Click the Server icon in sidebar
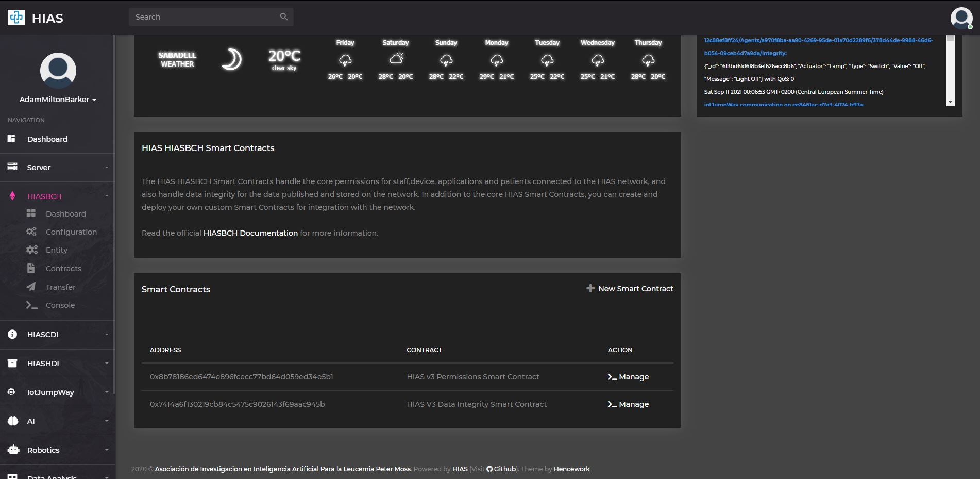This screenshot has width=980, height=479. (12, 167)
